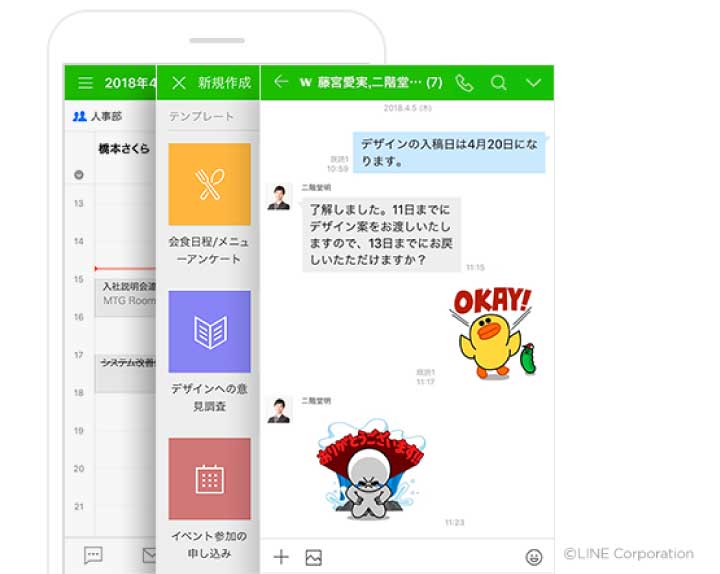Search within the chat conversation

point(499,83)
